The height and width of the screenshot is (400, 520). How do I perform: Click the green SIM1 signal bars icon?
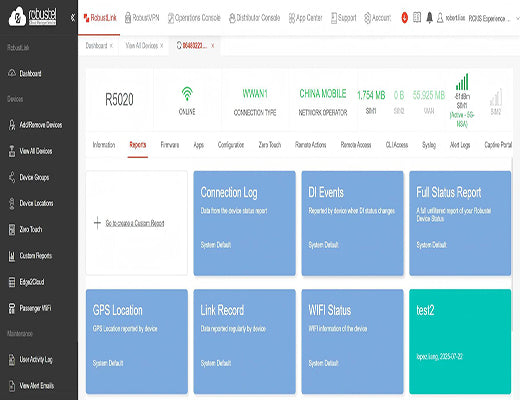[x=462, y=82]
